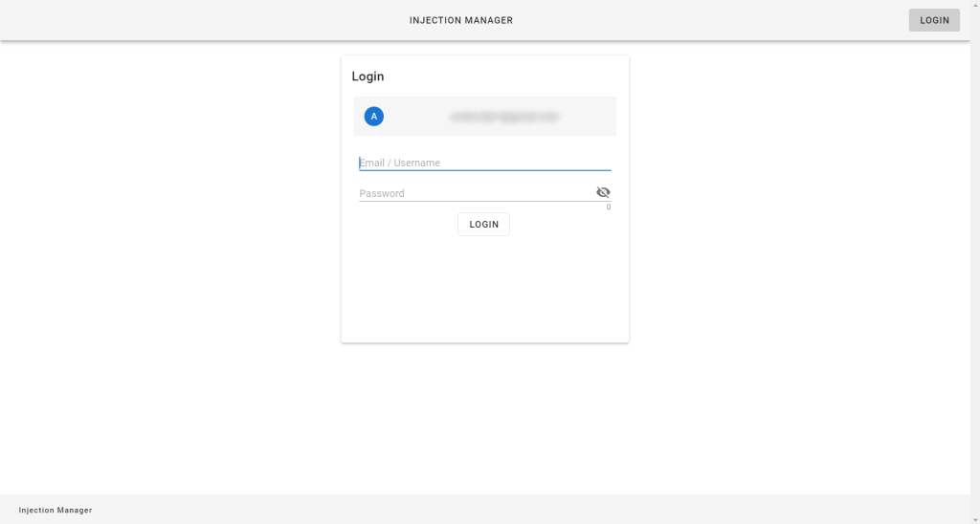The width and height of the screenshot is (980, 524).
Task: Click the LOGIN button in the top header
Action: (933, 20)
